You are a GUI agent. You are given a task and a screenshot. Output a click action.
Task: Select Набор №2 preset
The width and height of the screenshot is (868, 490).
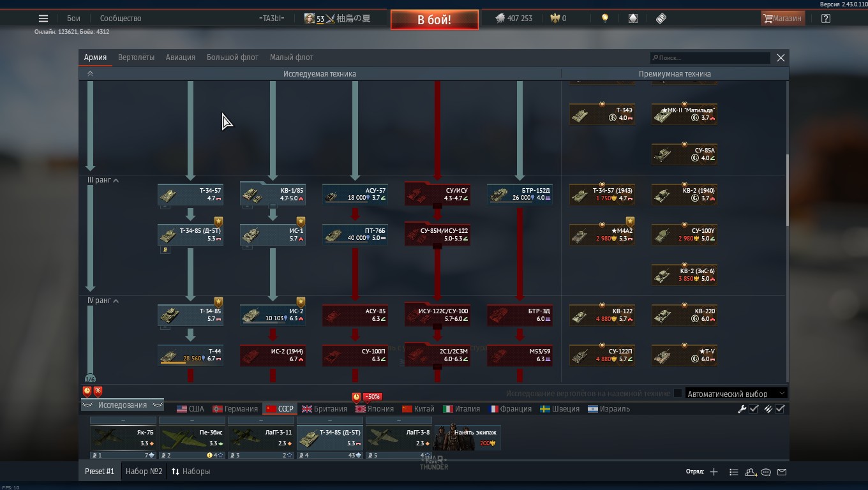[x=144, y=471]
